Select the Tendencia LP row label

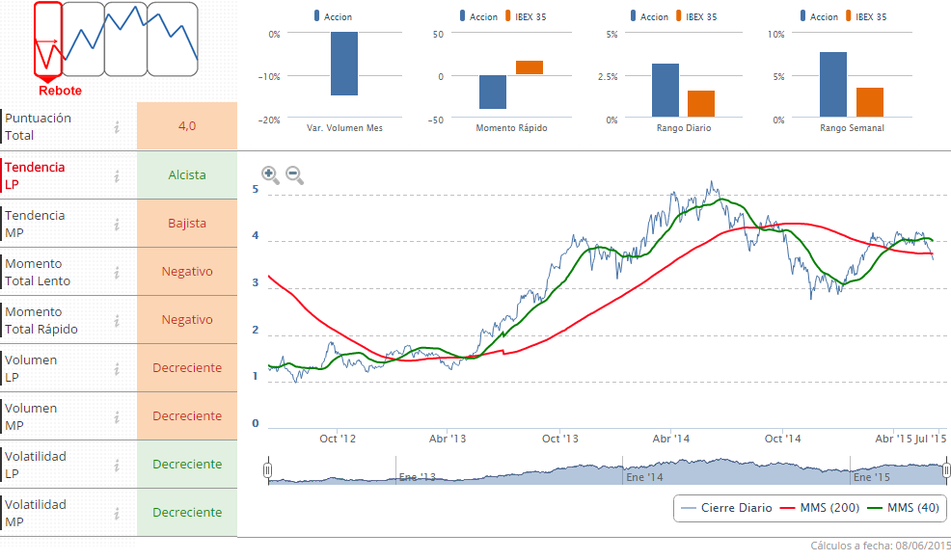coord(29,175)
